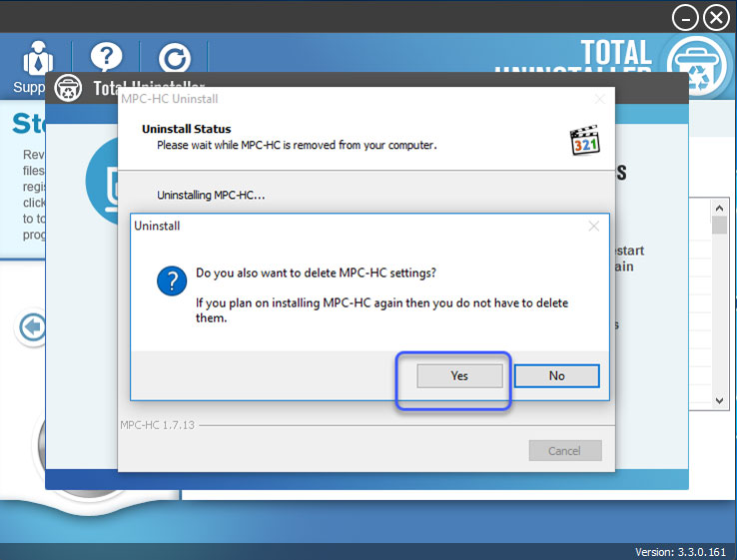
Task: Click the refresh circular arrow icon
Action: (x=175, y=58)
